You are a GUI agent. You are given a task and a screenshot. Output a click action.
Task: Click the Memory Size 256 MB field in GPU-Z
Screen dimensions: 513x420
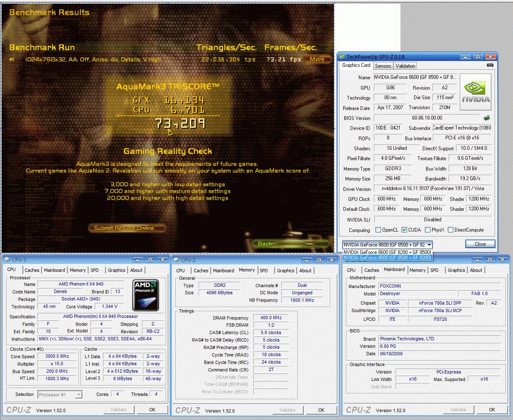[392, 178]
